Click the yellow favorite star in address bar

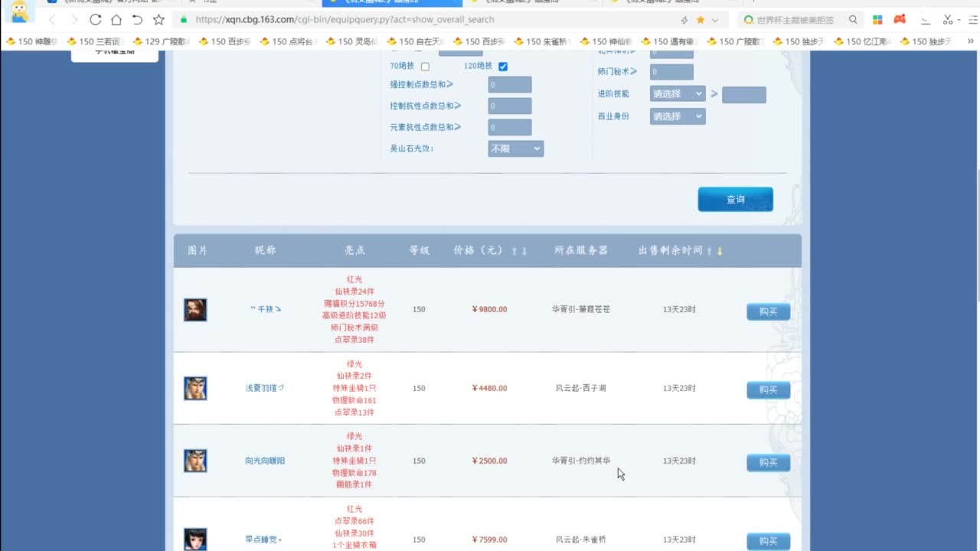(700, 20)
